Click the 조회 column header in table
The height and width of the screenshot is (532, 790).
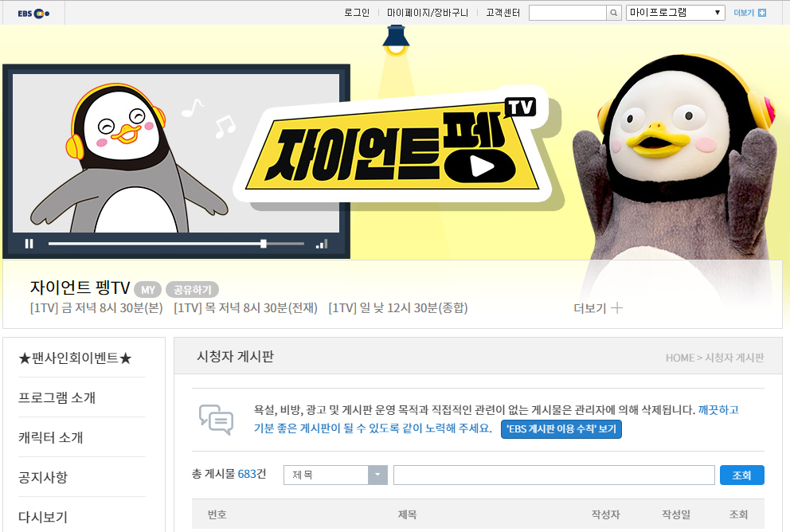pyautogui.click(x=738, y=514)
